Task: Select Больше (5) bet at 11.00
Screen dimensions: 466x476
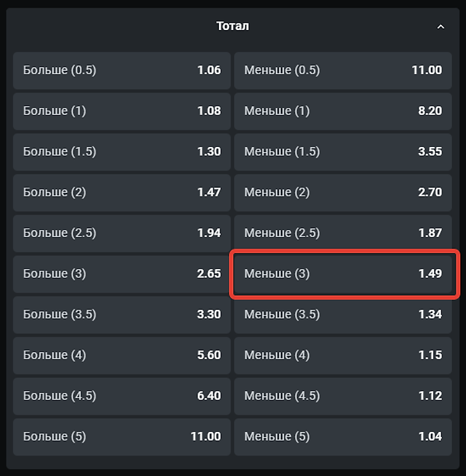Action: 121,437
